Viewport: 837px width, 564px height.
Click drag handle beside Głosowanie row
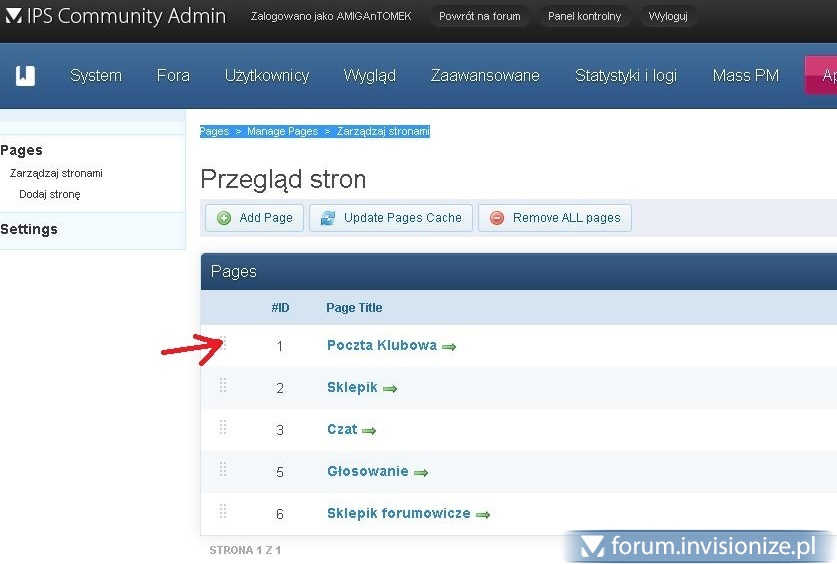(223, 470)
